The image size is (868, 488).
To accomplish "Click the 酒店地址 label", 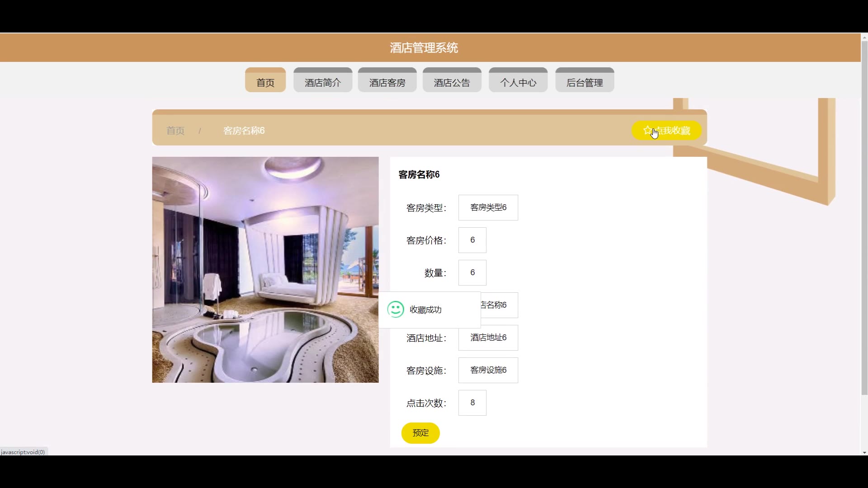I will pos(426,338).
